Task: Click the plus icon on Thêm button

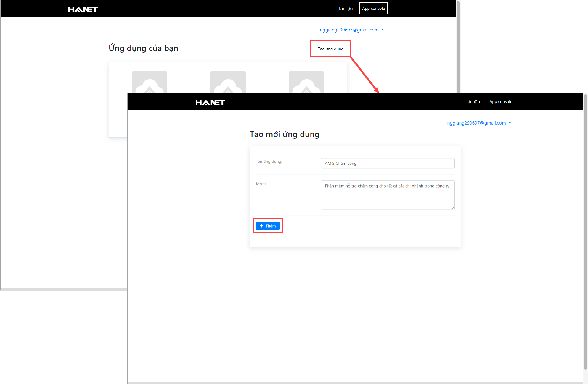Action: click(261, 226)
